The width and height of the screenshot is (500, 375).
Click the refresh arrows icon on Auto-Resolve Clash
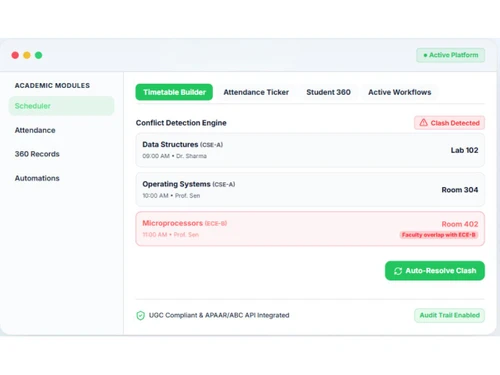[398, 271]
